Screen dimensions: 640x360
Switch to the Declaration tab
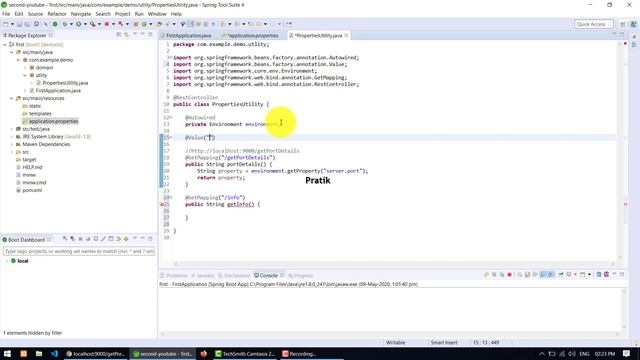(x=234, y=276)
